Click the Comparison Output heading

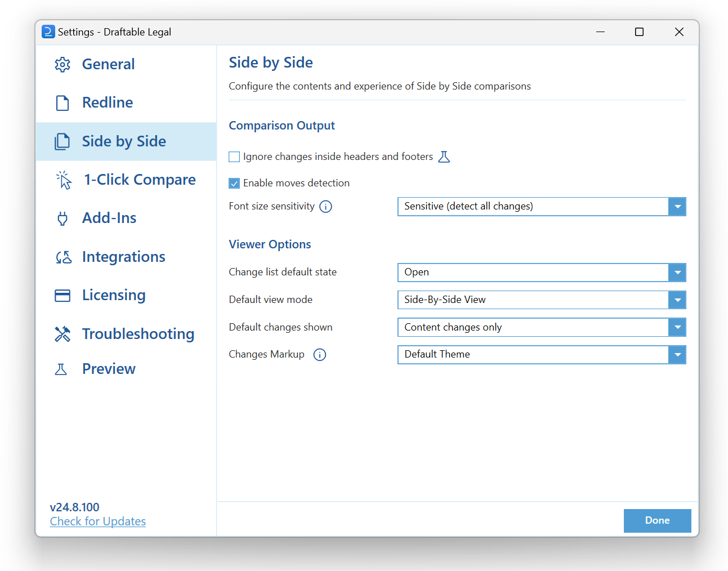point(282,126)
